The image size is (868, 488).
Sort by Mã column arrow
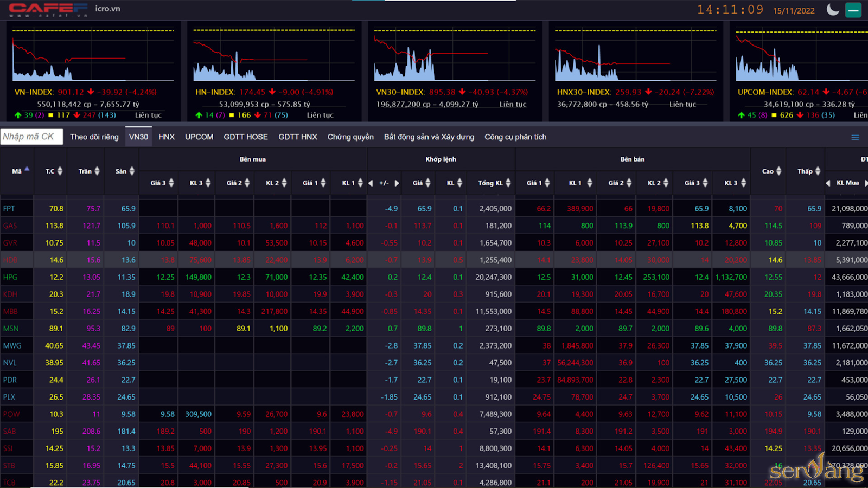point(27,169)
